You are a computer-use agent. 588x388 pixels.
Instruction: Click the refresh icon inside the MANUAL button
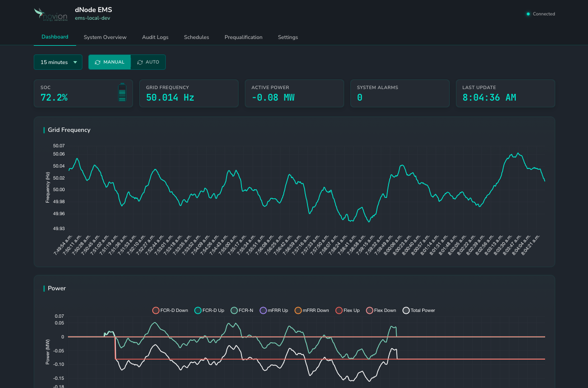[x=98, y=62]
